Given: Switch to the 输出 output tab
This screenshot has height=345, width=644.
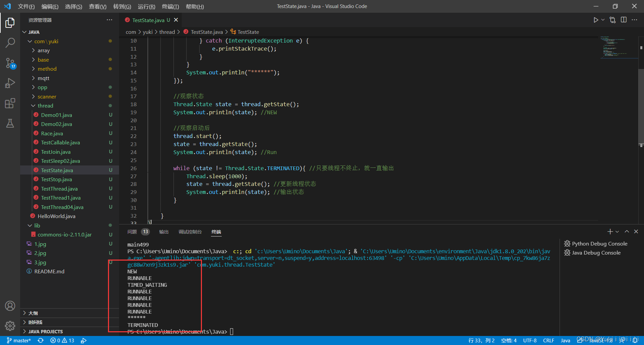Looking at the screenshot, I should click(164, 232).
